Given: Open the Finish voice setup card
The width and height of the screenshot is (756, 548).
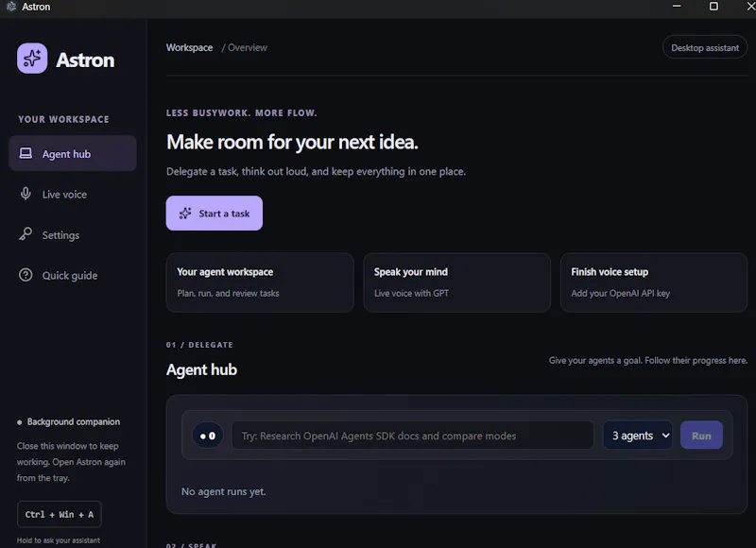Looking at the screenshot, I should (654, 283).
